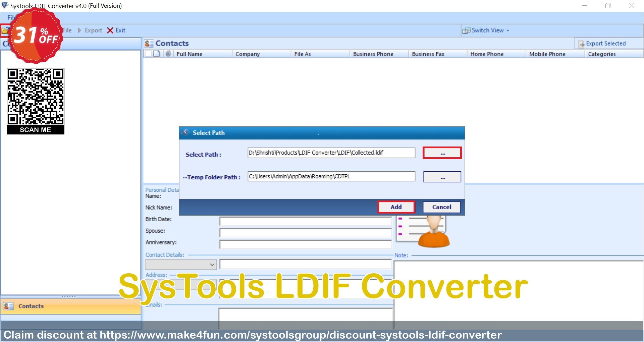The image size is (644, 342).
Task: Sort by Company column
Action: tap(262, 54)
